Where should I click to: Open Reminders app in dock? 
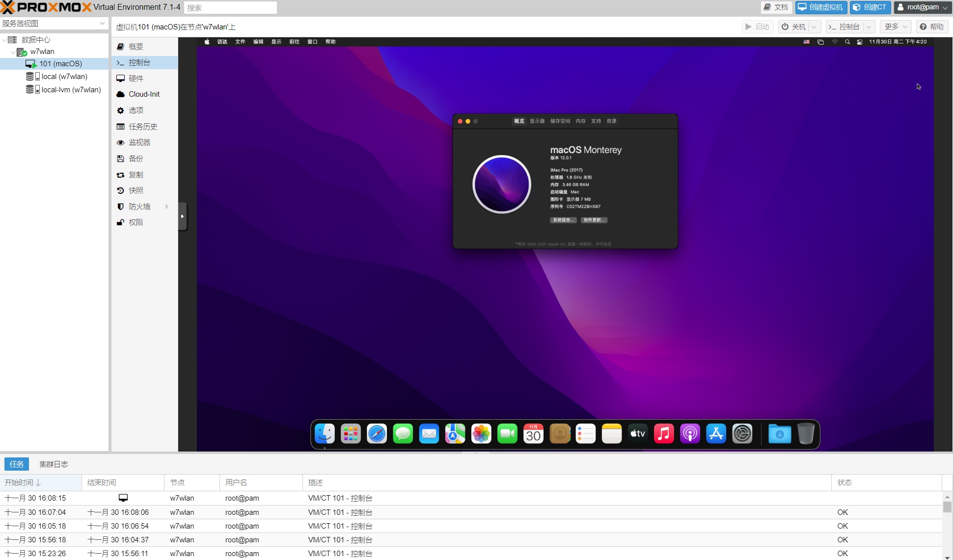point(586,434)
